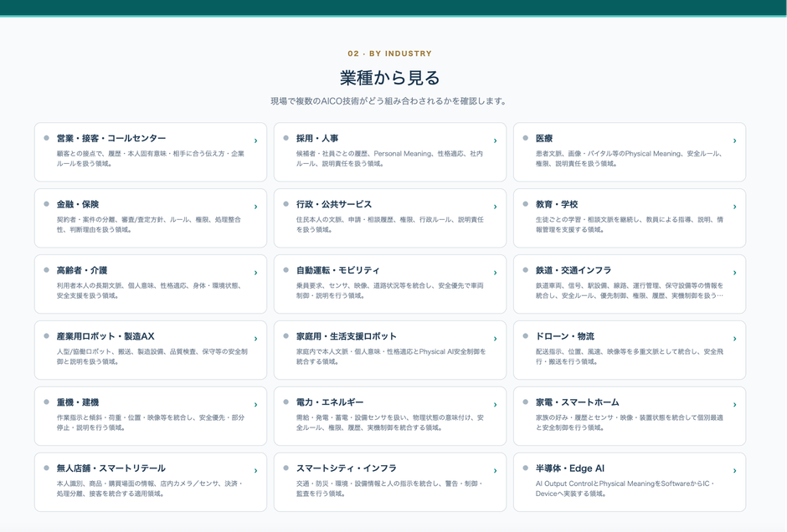Image resolution: width=787 pixels, height=532 pixels.
Task: Click the description under 無人店舗・スマートリテール
Action: [150, 489]
